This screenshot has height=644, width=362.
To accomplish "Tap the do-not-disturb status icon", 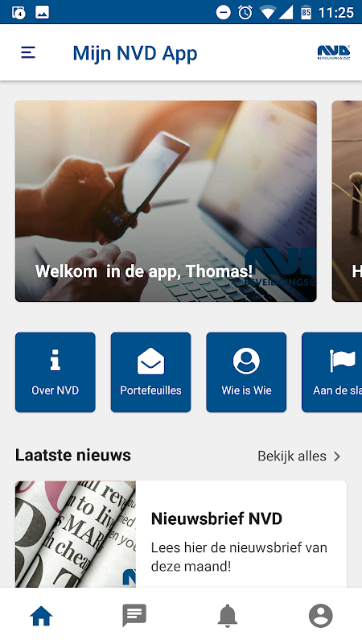I will click(224, 12).
